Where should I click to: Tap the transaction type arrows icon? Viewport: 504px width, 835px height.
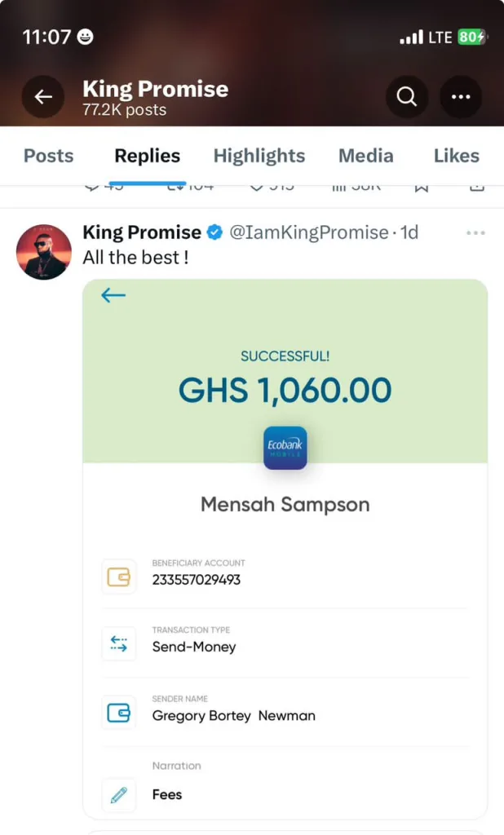[119, 643]
